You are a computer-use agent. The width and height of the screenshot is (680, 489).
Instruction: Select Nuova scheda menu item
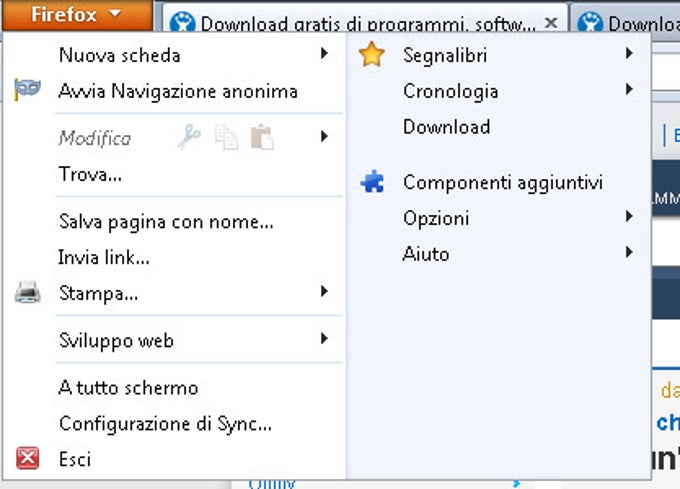[x=173, y=55]
